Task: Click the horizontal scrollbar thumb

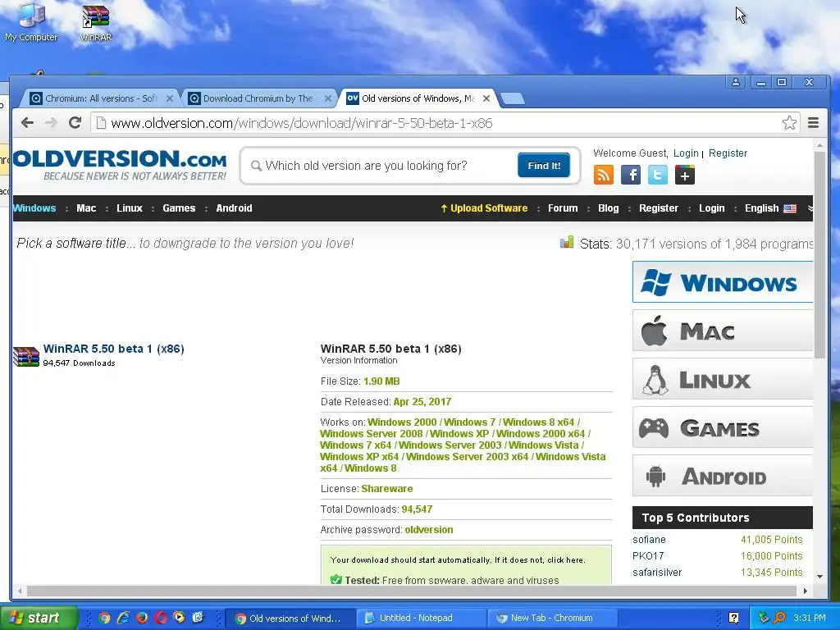Action: tap(412, 591)
